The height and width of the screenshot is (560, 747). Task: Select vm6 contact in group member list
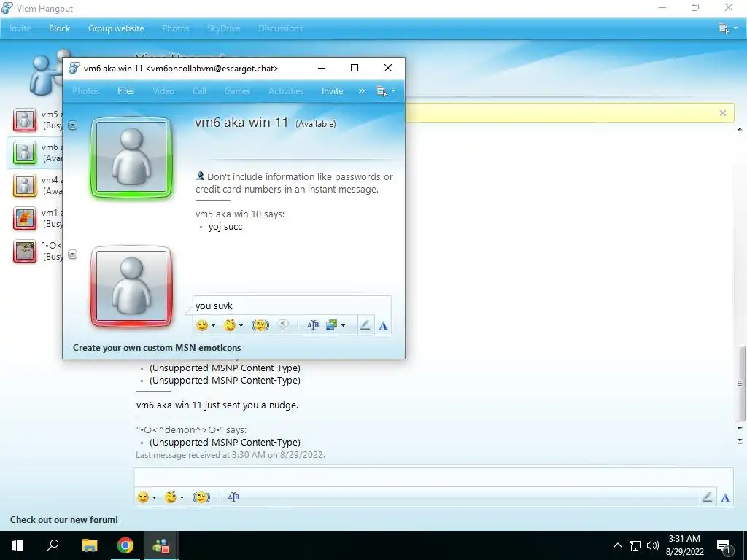pyautogui.click(x=34, y=152)
